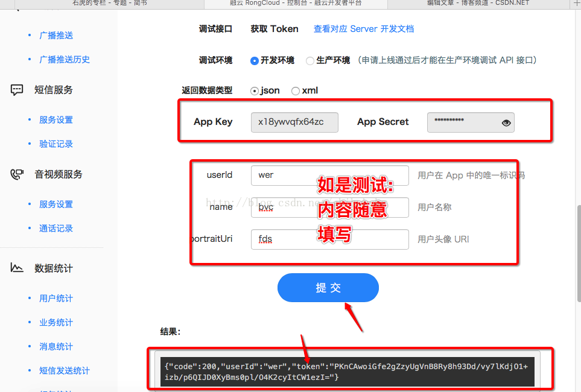
Task: Click the 数据统计 section heading
Action: 53,268
